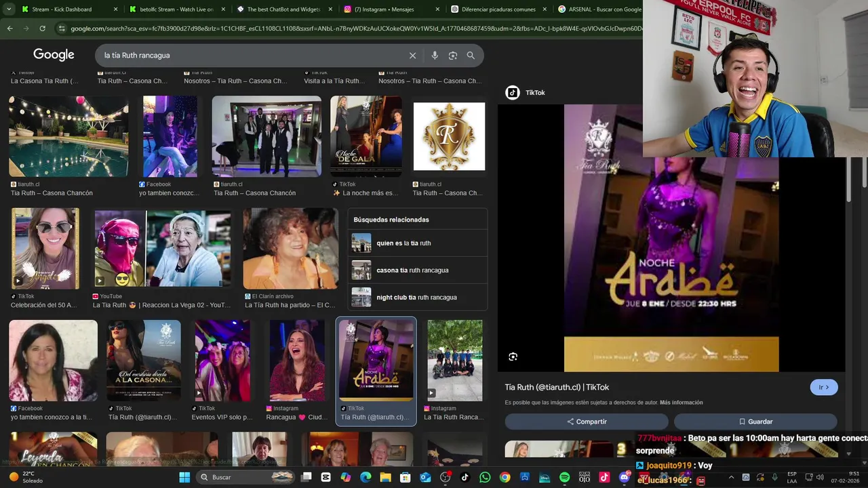Open WhatsApp from the taskbar
Image resolution: width=868 pixels, height=488 pixels.
pyautogui.click(x=485, y=477)
